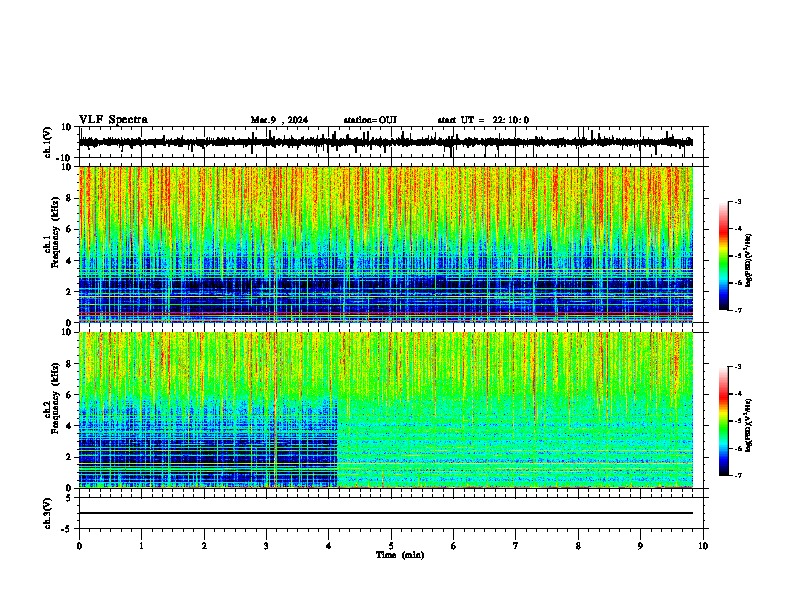Viewport: 792px width, 612px height.
Task: Click the -7 label on ch.2 color bar
Action: tap(737, 475)
